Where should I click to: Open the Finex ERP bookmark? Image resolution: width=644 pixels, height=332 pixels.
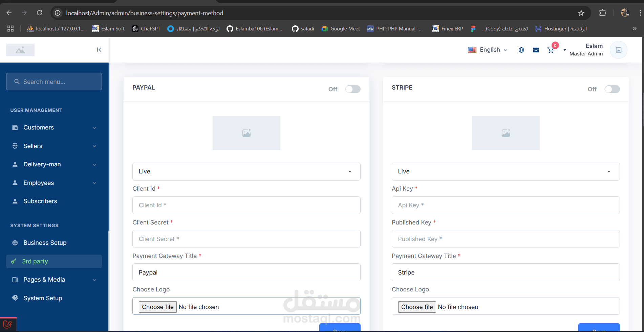(x=448, y=29)
